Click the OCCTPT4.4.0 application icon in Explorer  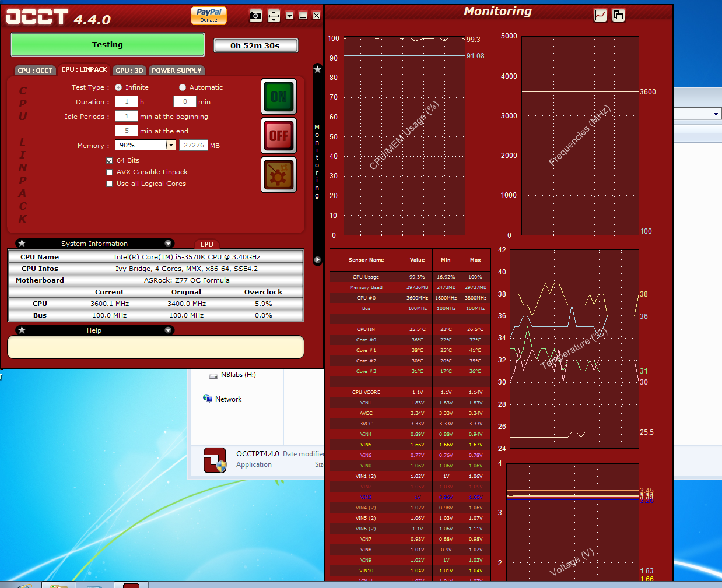[215, 460]
